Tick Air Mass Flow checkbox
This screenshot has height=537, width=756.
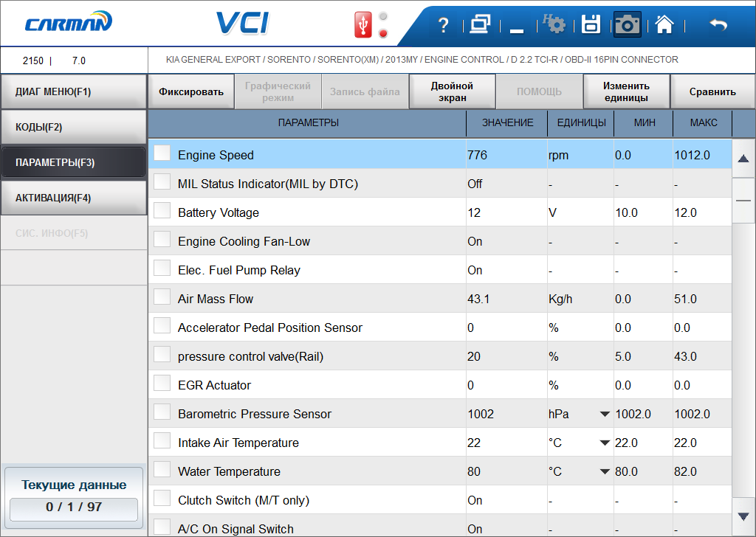pos(162,297)
